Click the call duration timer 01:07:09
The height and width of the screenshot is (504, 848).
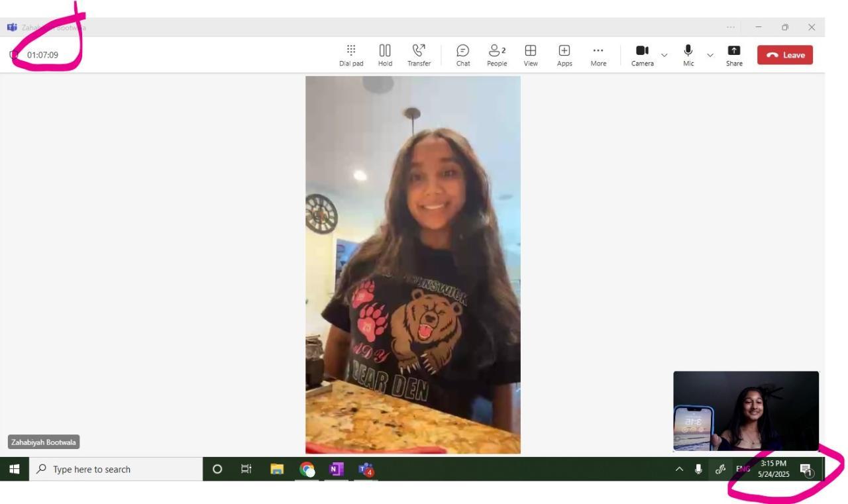(x=42, y=55)
